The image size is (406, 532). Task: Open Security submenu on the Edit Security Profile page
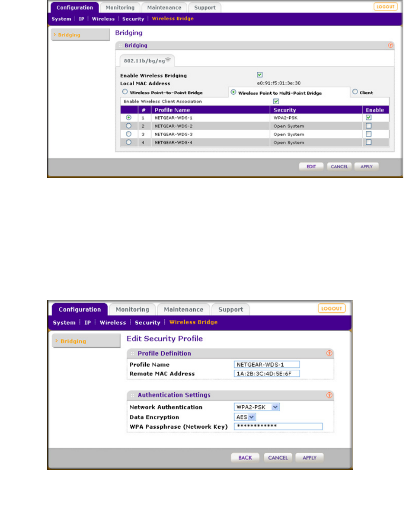[147, 323]
